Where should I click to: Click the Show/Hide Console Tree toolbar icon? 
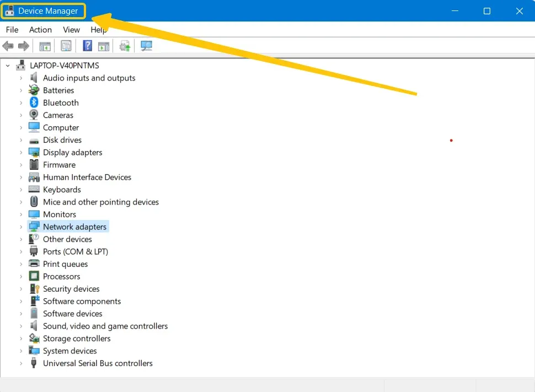[x=45, y=46]
